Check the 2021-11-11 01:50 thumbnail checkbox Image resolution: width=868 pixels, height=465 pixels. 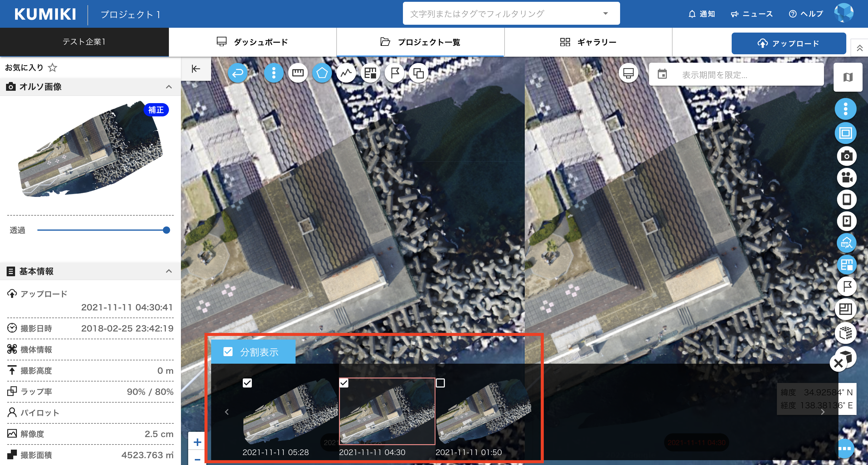440,383
